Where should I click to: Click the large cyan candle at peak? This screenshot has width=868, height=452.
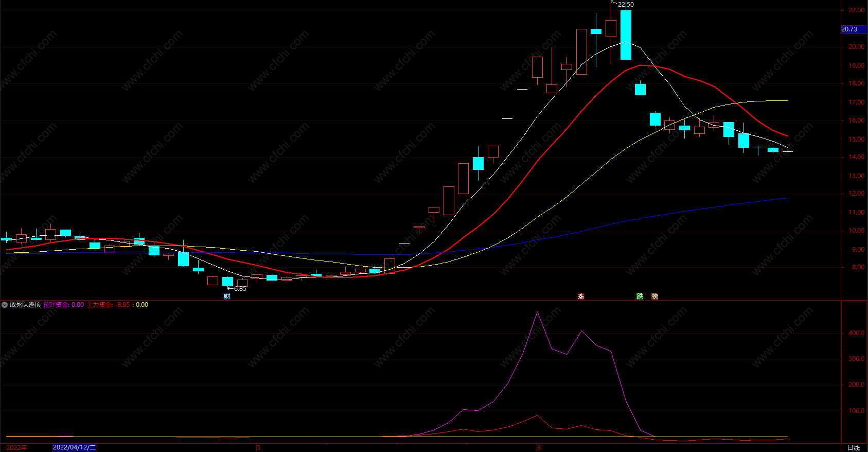click(x=626, y=35)
